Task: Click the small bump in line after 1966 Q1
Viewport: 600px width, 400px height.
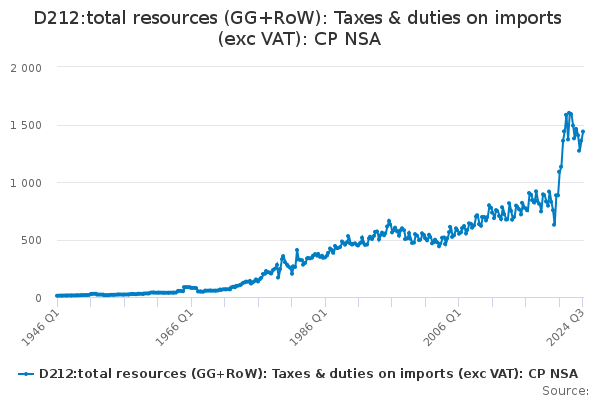Action: coord(187,286)
